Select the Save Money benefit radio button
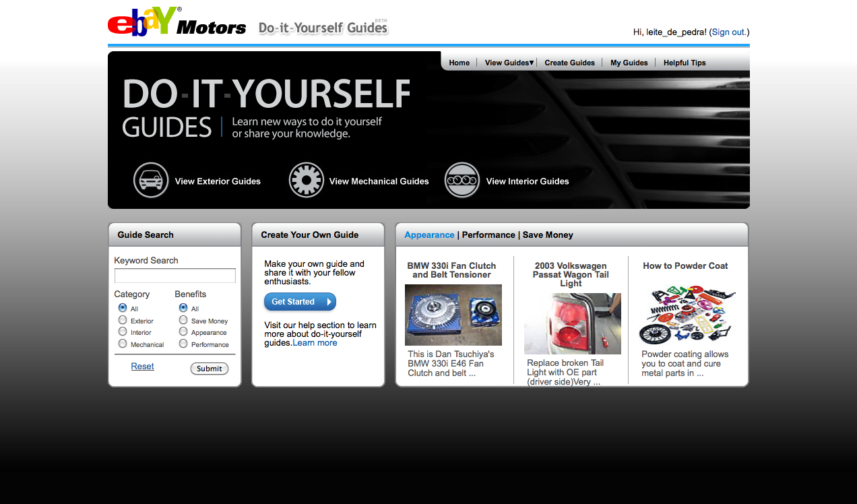This screenshot has width=857, height=504. coord(183,320)
